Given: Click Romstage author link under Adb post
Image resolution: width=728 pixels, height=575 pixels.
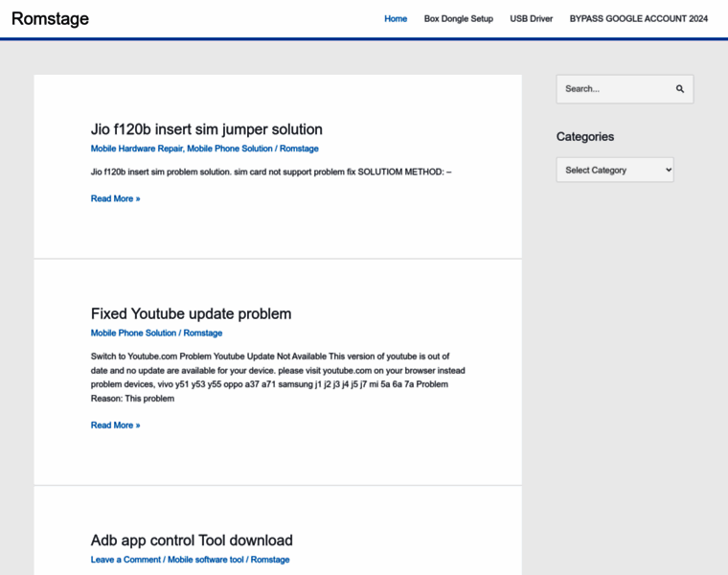Looking at the screenshot, I should [x=270, y=560].
